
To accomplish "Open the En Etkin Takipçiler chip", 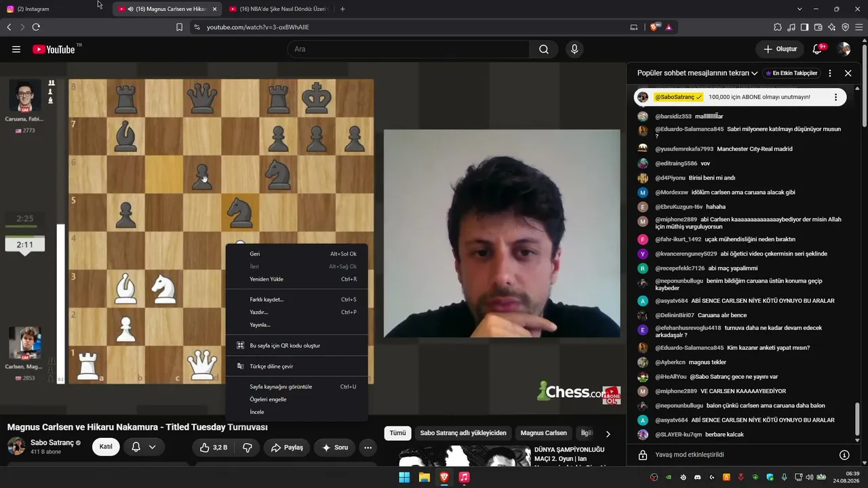I will tap(791, 73).
